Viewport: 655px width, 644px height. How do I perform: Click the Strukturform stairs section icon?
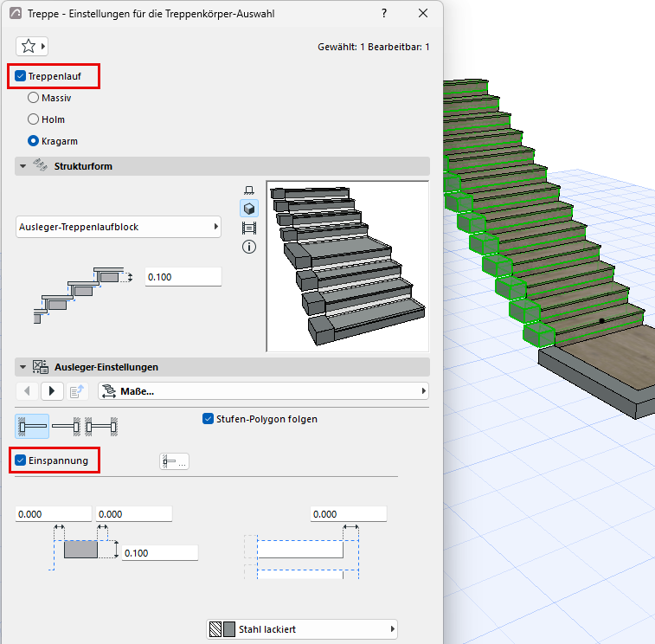coord(40,165)
